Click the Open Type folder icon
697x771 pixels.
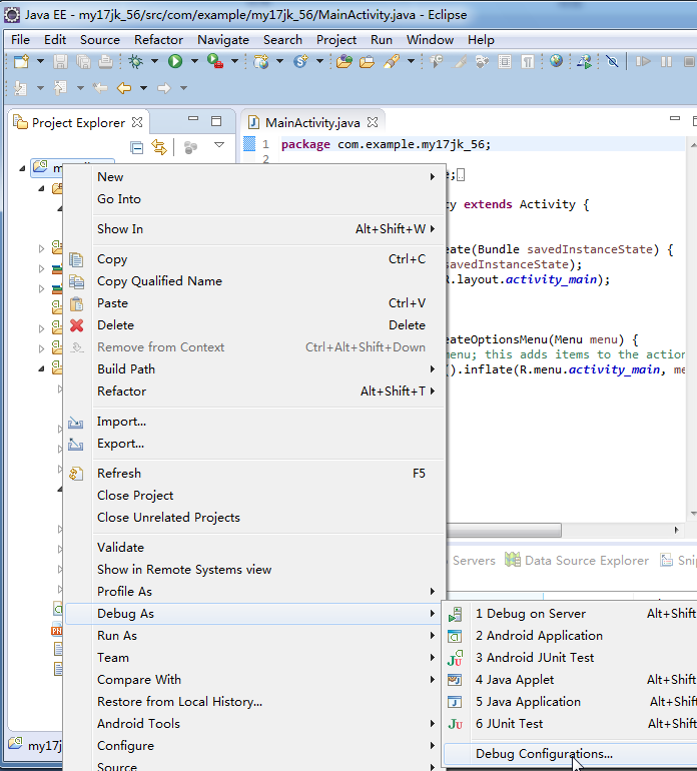point(344,61)
